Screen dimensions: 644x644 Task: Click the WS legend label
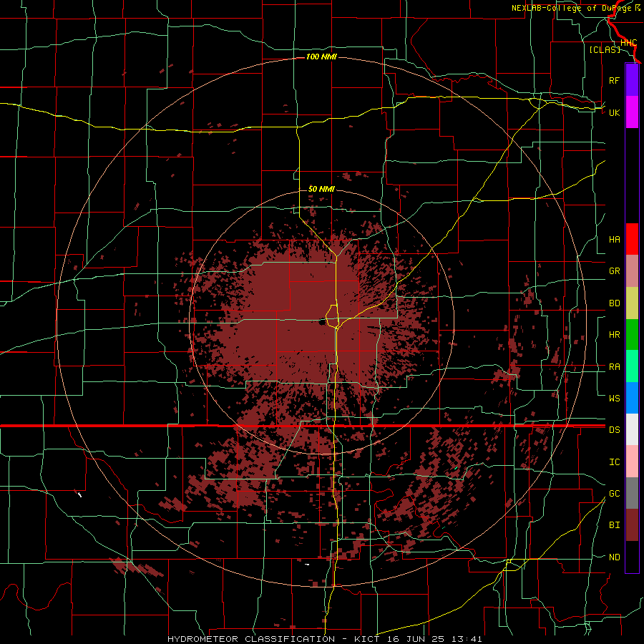(614, 398)
